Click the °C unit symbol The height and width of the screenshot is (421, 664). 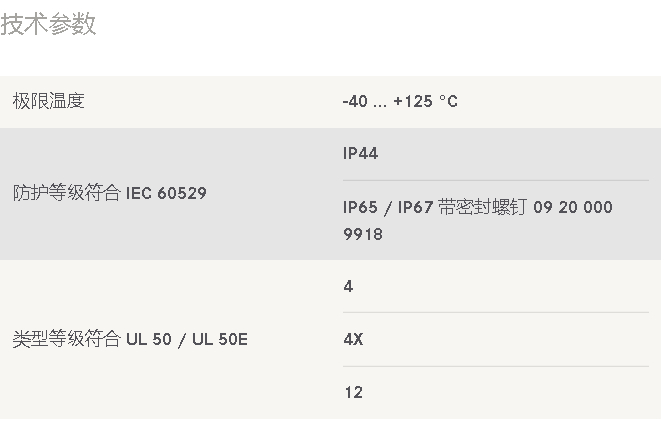(448, 102)
